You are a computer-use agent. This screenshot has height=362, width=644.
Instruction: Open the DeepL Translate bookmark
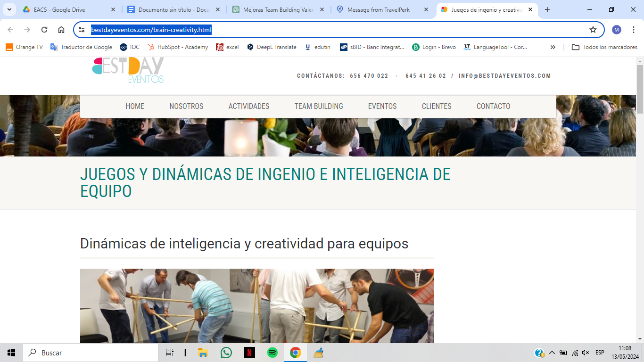click(272, 47)
